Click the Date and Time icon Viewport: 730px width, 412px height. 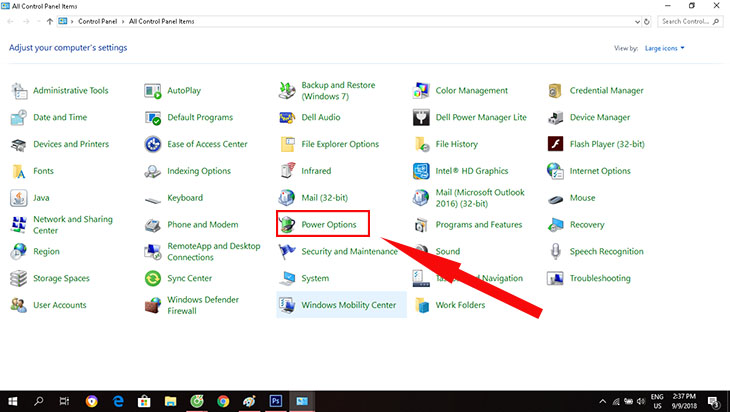19,118
